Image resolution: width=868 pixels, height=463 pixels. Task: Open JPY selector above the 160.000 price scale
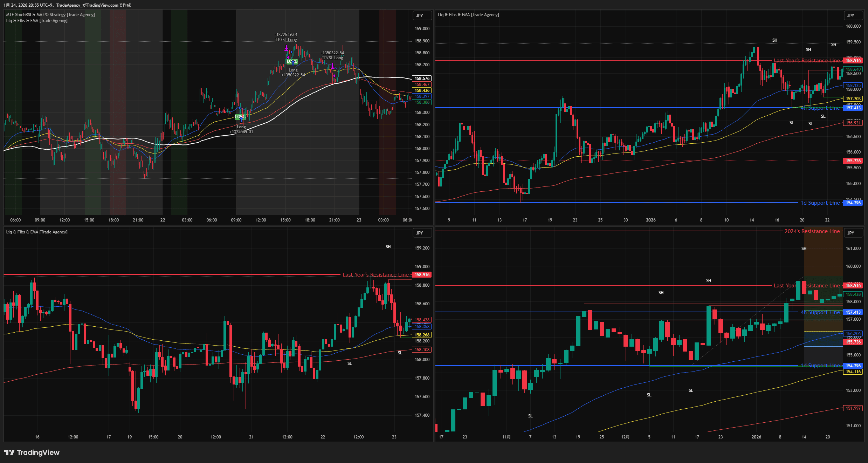850,15
